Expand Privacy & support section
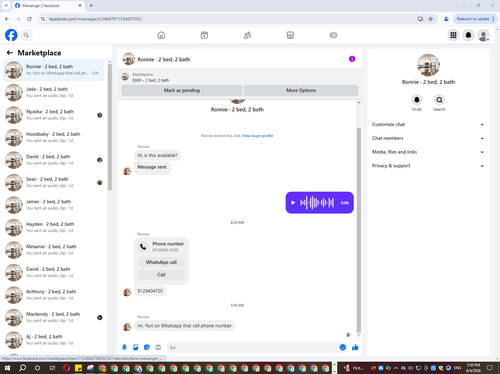500x374 pixels. pos(428,166)
